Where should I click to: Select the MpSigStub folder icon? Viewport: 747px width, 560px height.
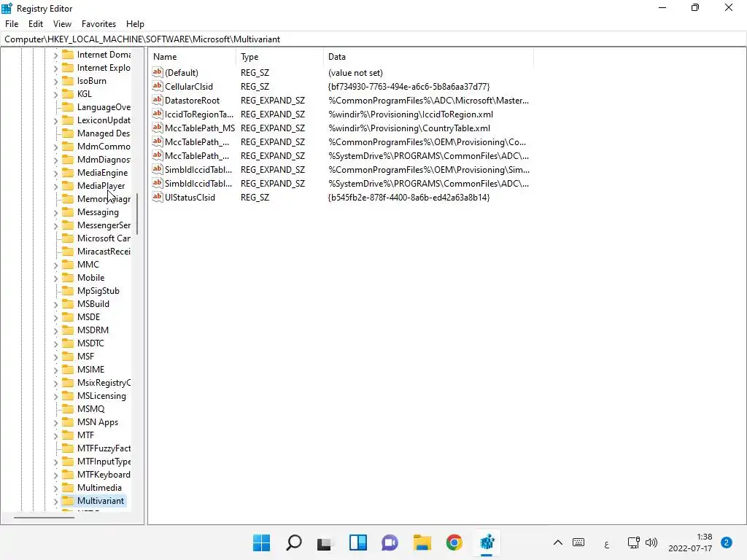(68, 290)
